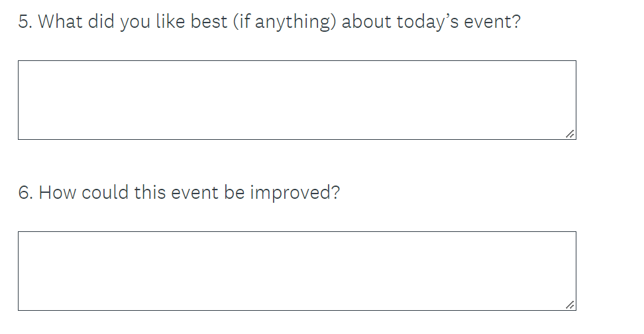This screenshot has width=644, height=334.
Task: Click the word "improved?" in question 6
Action: click(295, 193)
